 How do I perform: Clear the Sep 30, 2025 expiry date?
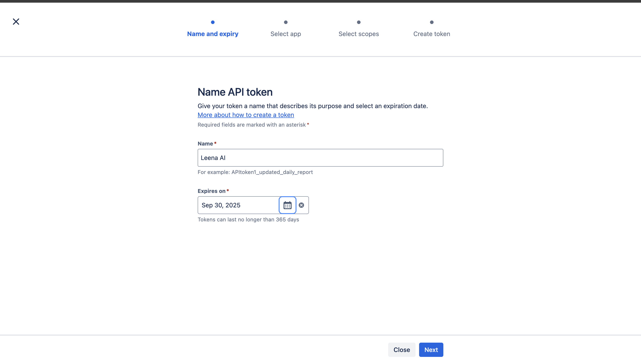[x=301, y=205]
